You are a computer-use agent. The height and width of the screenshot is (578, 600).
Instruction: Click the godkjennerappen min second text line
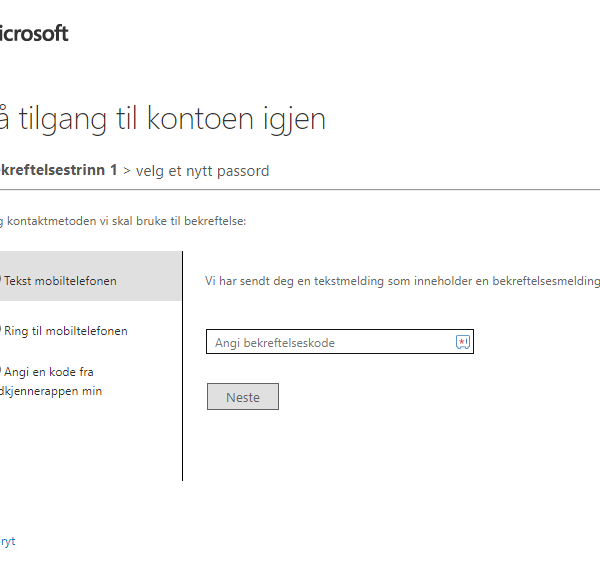click(51, 391)
